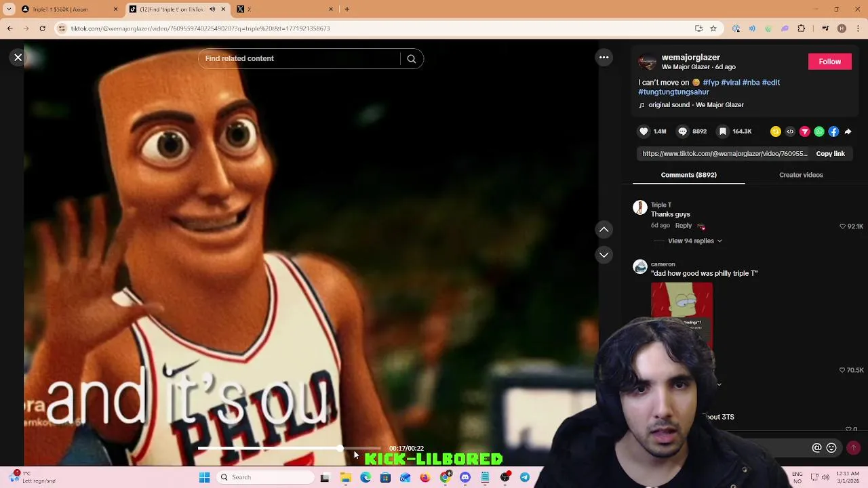Like cameron's comment heart

coord(843,370)
